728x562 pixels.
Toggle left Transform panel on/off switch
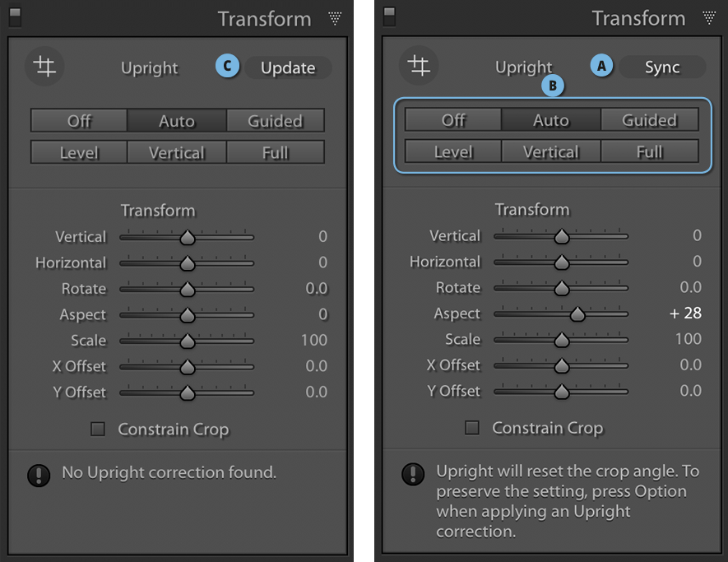click(x=15, y=17)
